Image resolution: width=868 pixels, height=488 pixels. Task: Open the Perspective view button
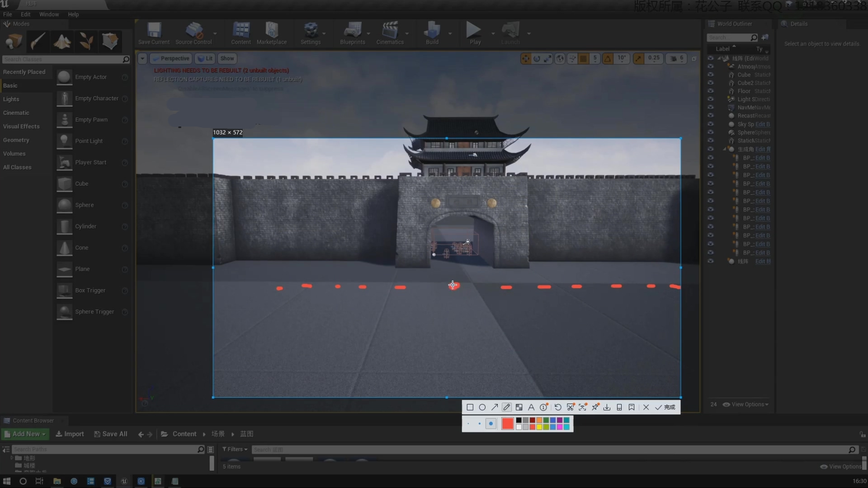click(171, 59)
